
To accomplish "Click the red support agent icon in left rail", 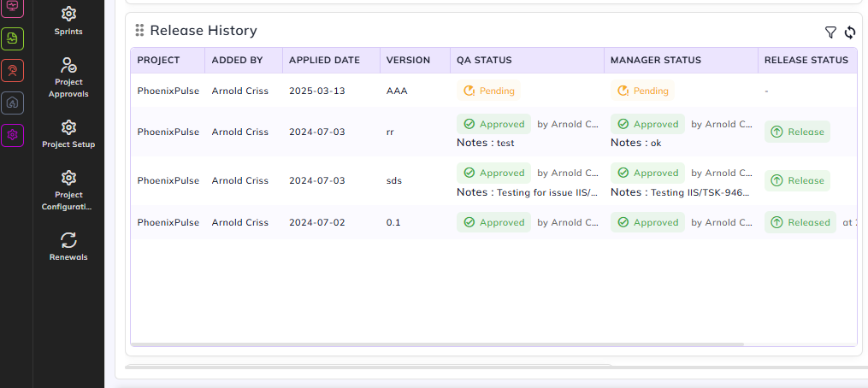I will coord(13,70).
